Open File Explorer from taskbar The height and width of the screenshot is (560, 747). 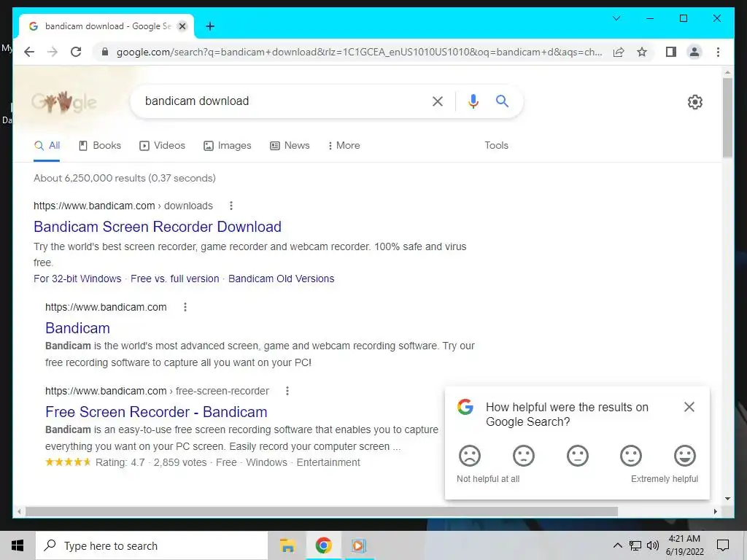287,545
